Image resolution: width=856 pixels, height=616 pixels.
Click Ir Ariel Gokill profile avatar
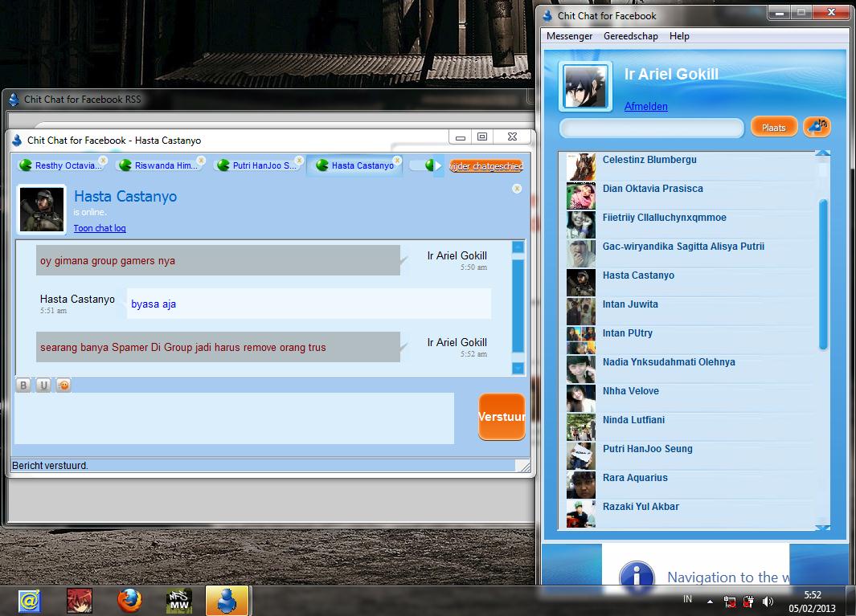coord(585,86)
